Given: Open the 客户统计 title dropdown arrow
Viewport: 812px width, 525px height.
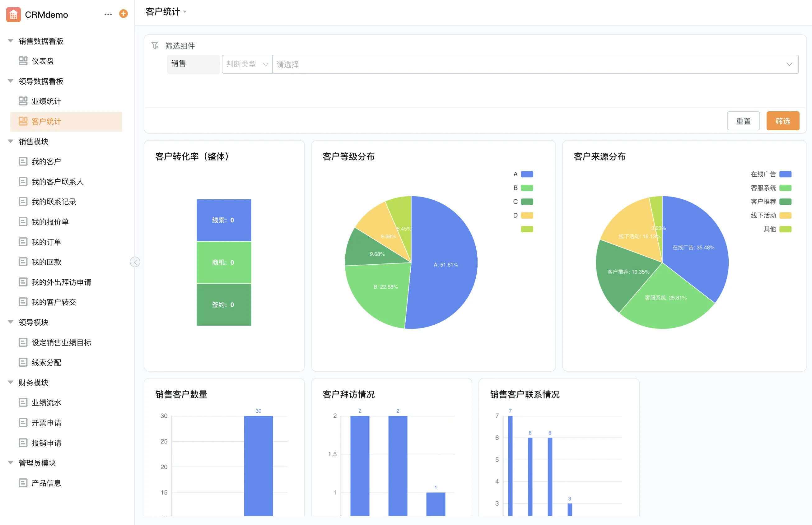Looking at the screenshot, I should coord(185,12).
